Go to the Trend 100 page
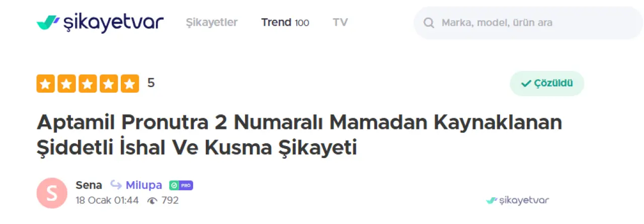The image size is (644, 224). (x=285, y=22)
